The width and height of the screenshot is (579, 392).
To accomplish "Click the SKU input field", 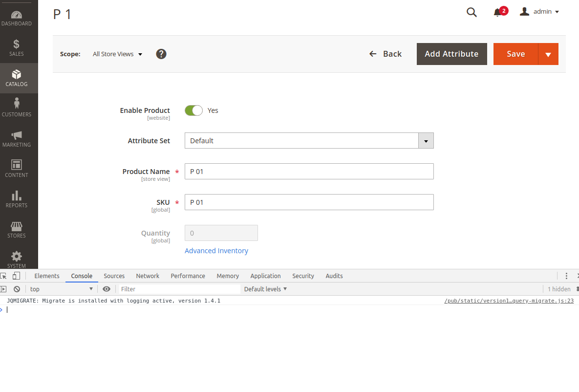I will click(309, 202).
